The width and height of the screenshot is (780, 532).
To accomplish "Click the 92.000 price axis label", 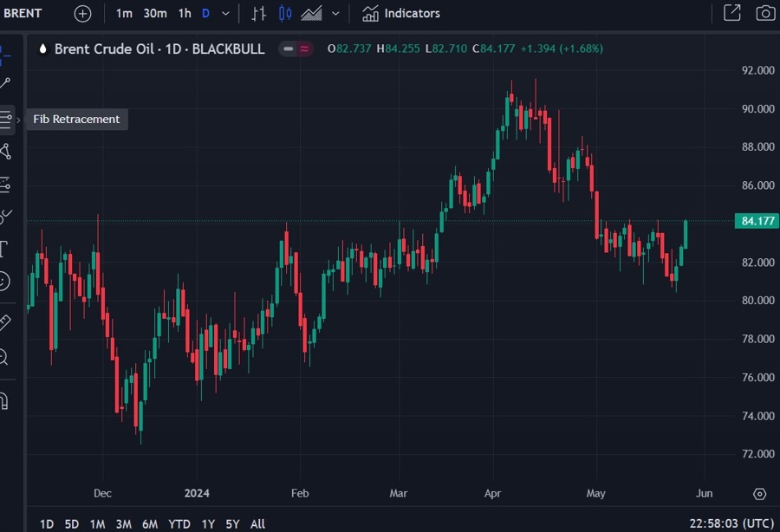I will (757, 70).
